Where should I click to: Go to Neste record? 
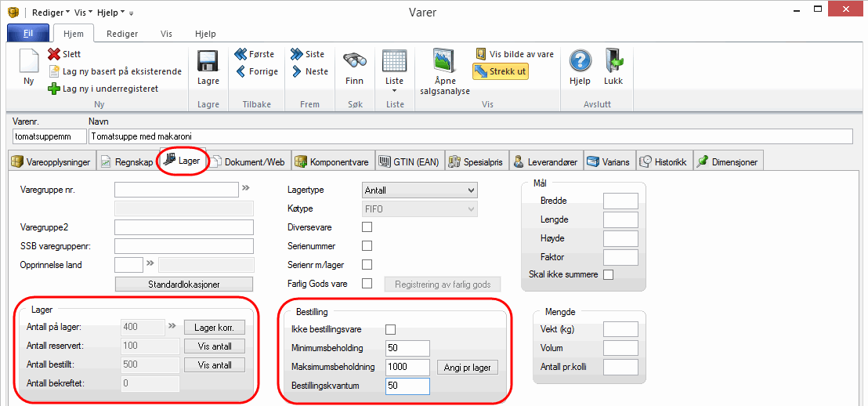[x=309, y=71]
